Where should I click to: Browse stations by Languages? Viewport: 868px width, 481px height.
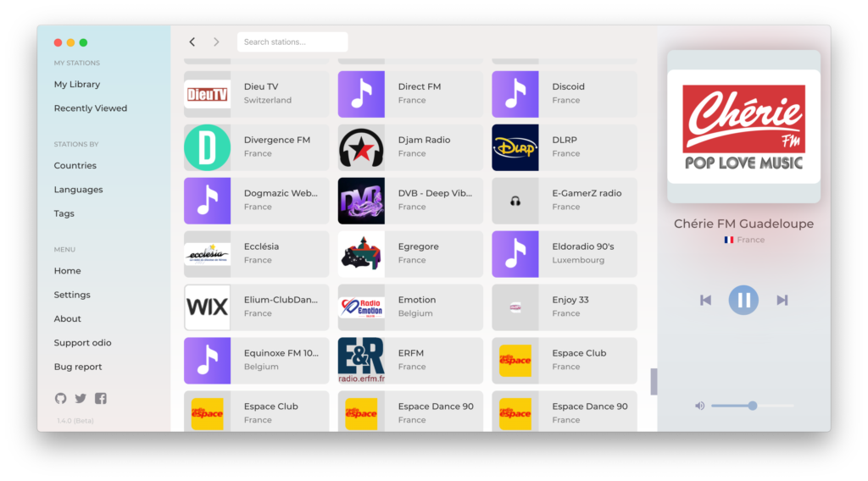click(78, 190)
